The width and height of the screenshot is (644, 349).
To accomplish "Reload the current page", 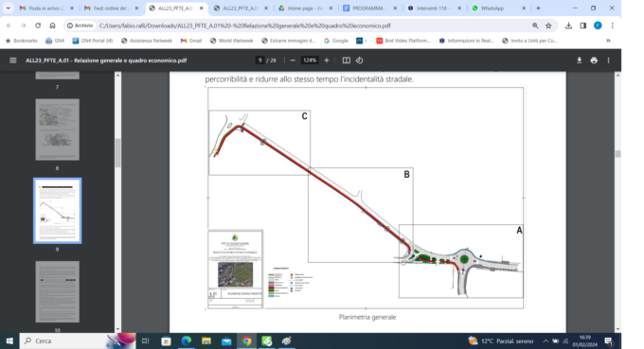I will click(38, 26).
